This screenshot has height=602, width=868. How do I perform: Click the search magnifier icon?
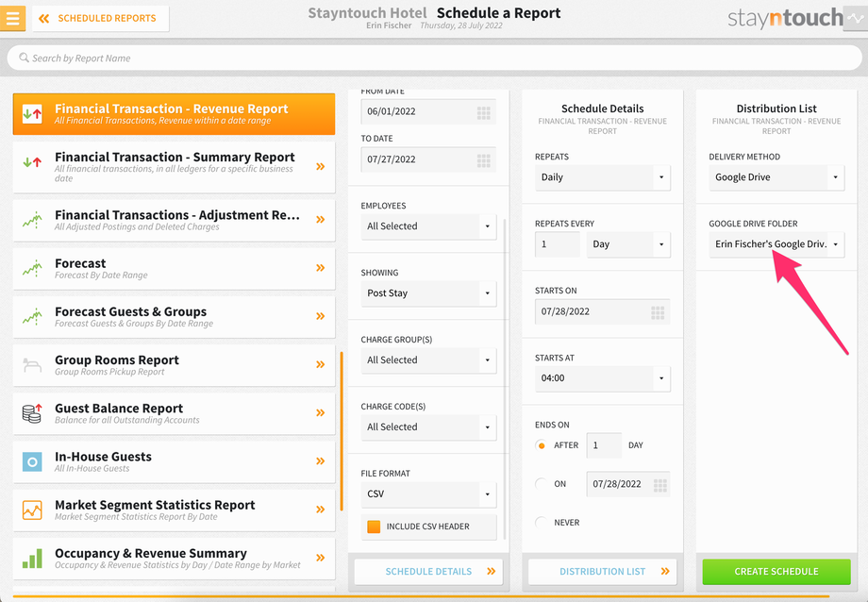[x=24, y=58]
